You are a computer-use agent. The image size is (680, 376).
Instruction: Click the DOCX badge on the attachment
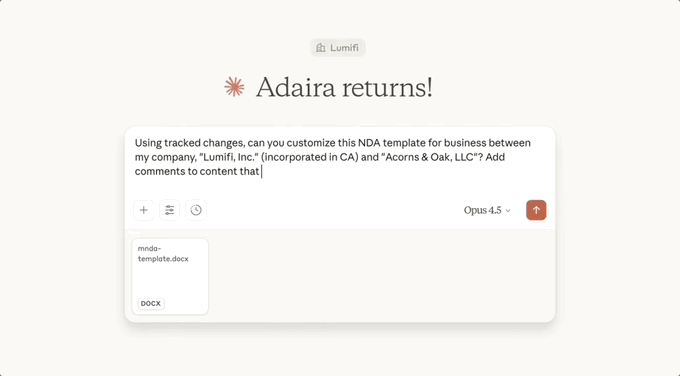point(151,304)
